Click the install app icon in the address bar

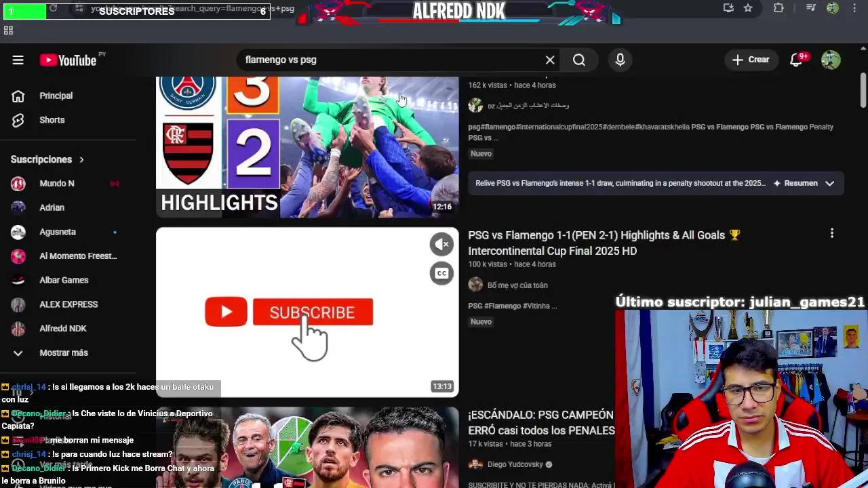coord(728,8)
